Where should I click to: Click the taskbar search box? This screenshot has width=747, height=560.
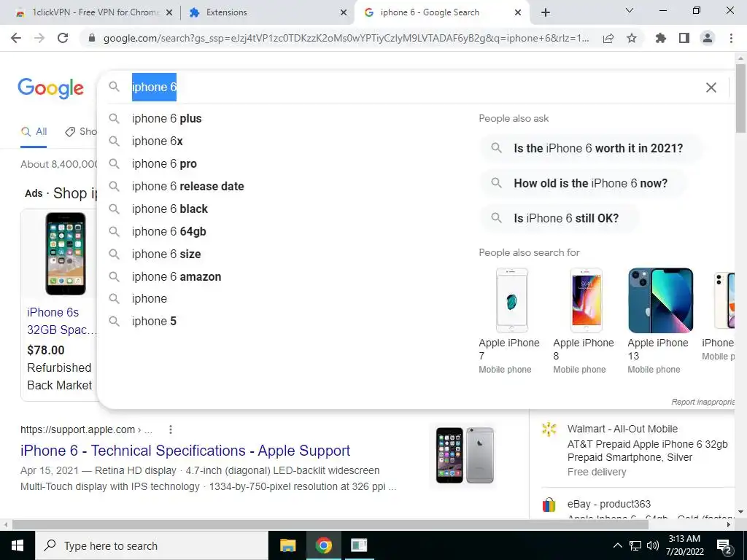[x=152, y=545]
